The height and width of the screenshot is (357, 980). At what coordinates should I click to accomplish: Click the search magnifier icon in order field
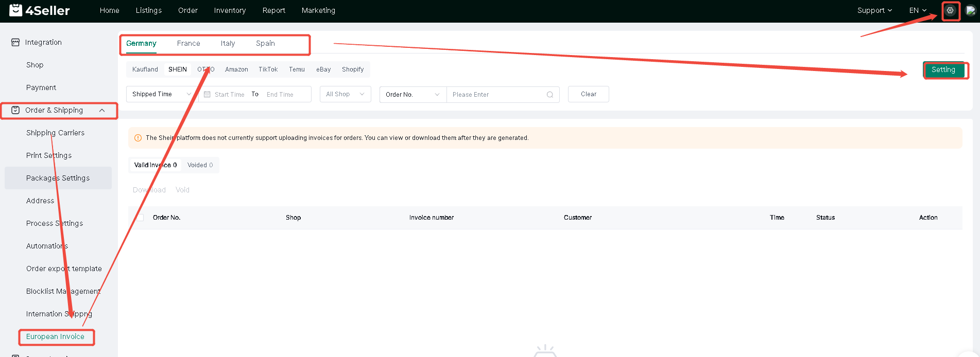pos(550,95)
